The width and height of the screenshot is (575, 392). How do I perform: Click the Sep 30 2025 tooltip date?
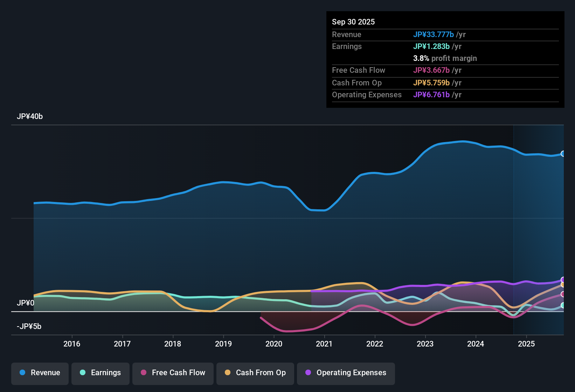pyautogui.click(x=353, y=22)
